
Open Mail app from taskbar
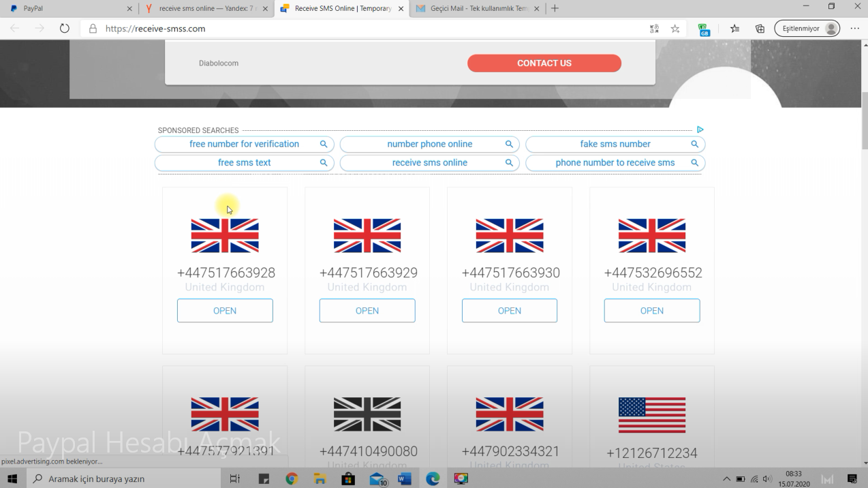(377, 480)
